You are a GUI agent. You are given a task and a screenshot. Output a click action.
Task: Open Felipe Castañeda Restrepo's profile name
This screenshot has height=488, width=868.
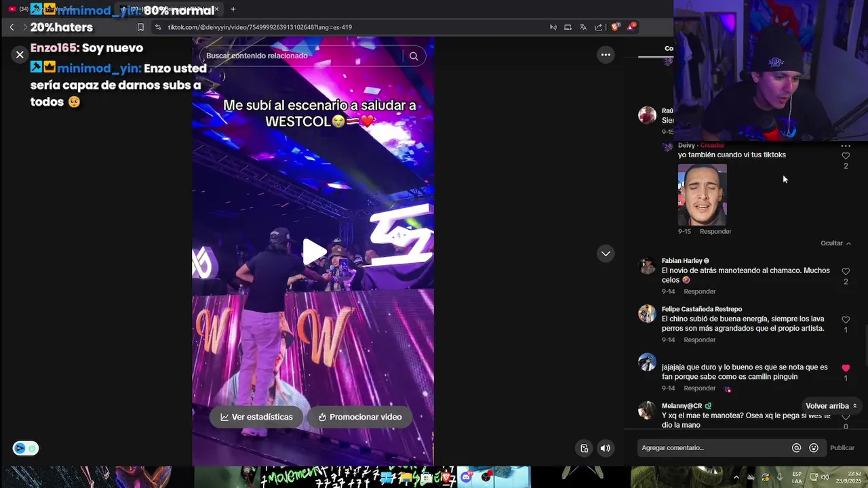point(702,309)
